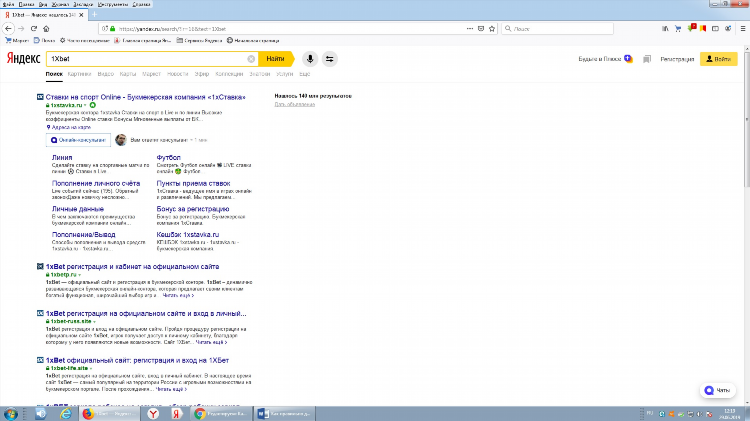The height and width of the screenshot is (421, 750).
Task: Open the Линия sitelink
Action: (x=62, y=157)
